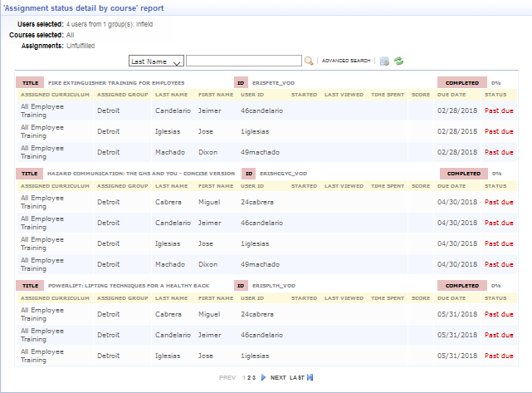532x393 pixels.
Task: Go to page 2 of results
Action: (249, 377)
